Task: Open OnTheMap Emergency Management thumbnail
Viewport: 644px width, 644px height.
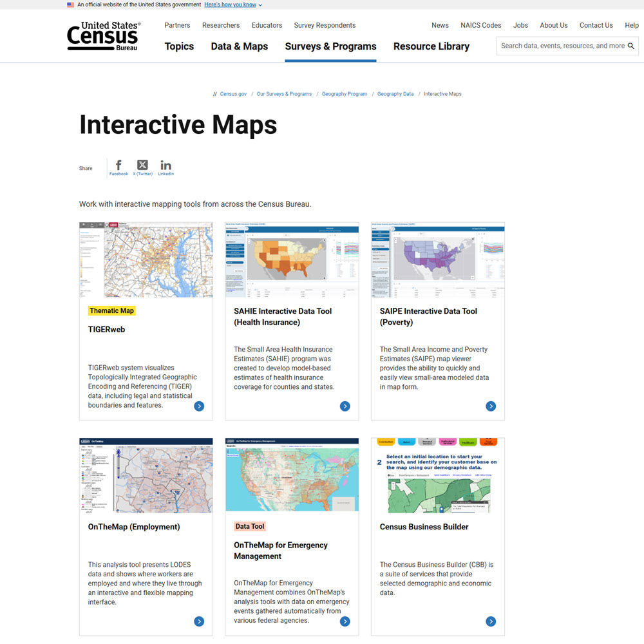Action: click(292, 475)
